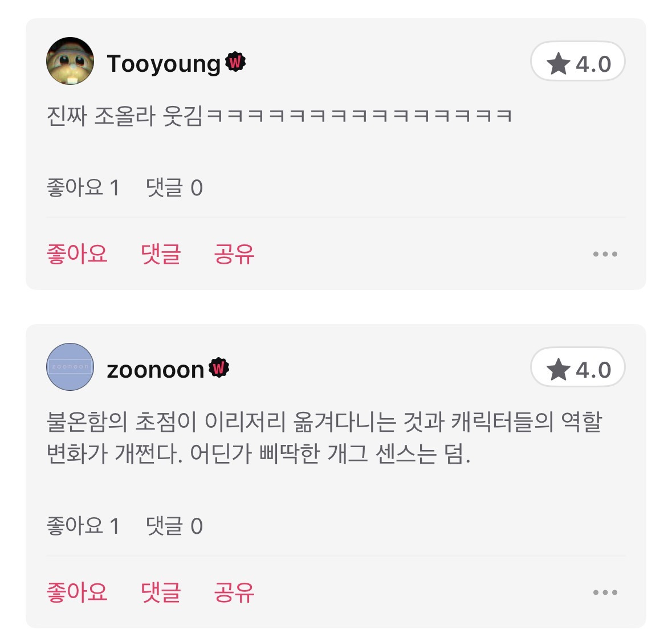This screenshot has height=642, width=672.
Task: Select the 공유 option under zoonoon's review
Action: click(x=234, y=592)
